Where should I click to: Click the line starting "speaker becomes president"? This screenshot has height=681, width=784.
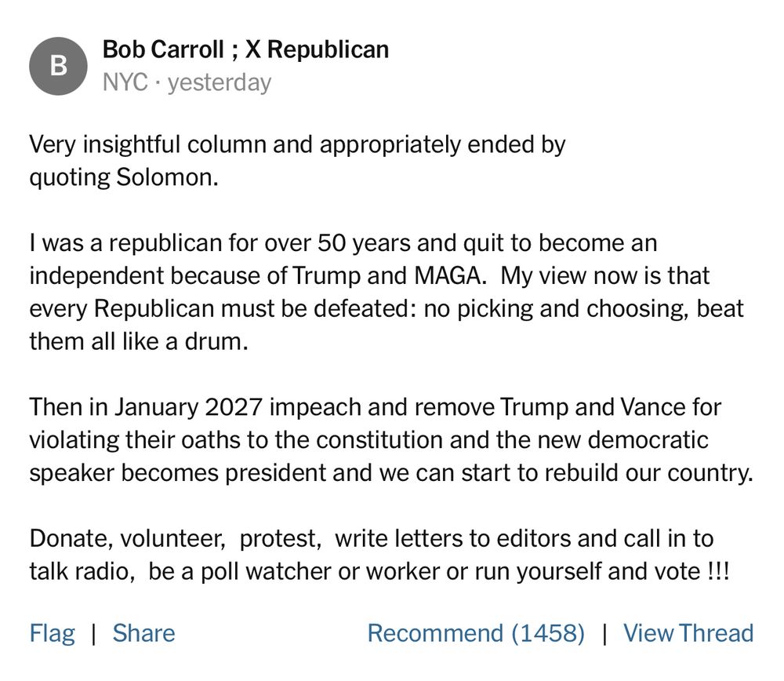(x=391, y=473)
